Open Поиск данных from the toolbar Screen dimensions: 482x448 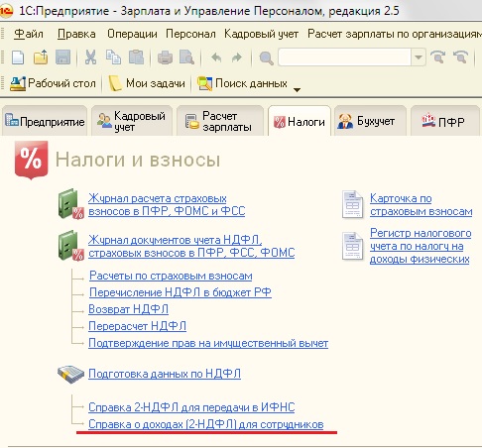242,83
